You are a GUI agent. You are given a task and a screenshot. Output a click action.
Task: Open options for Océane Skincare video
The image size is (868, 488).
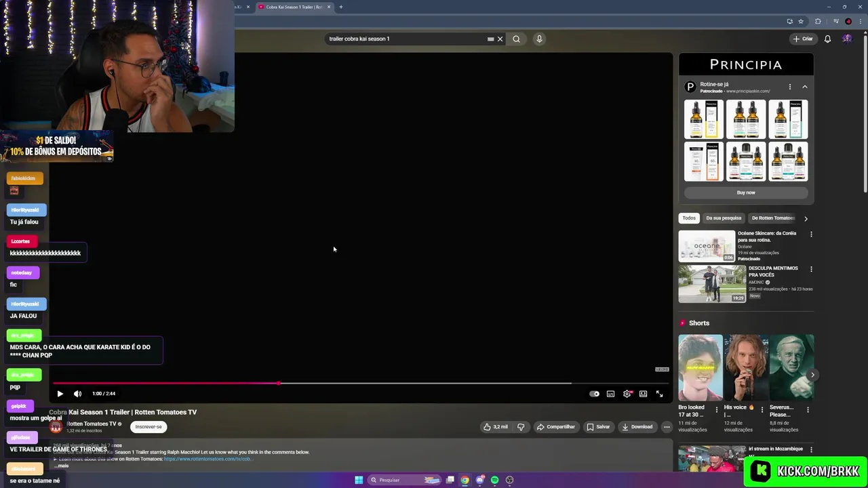coord(811,235)
